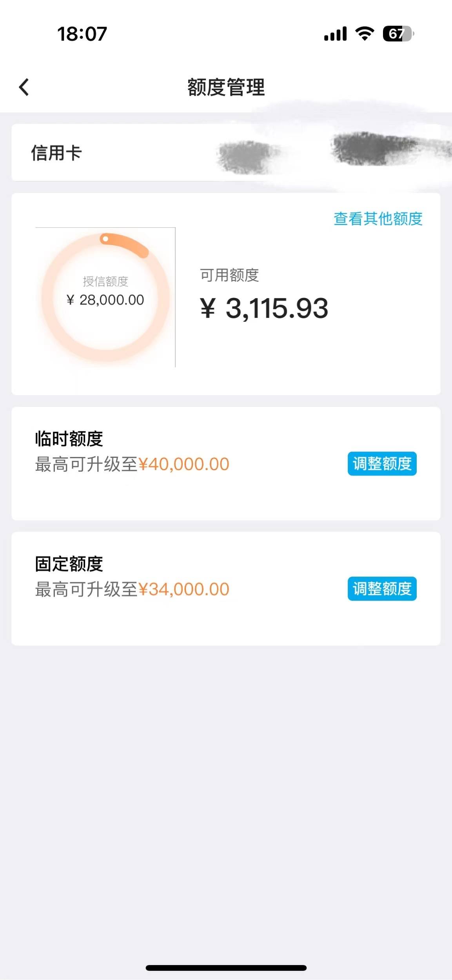The width and height of the screenshot is (452, 980).
Task: Tap the 可用额度 label
Action: click(x=229, y=275)
